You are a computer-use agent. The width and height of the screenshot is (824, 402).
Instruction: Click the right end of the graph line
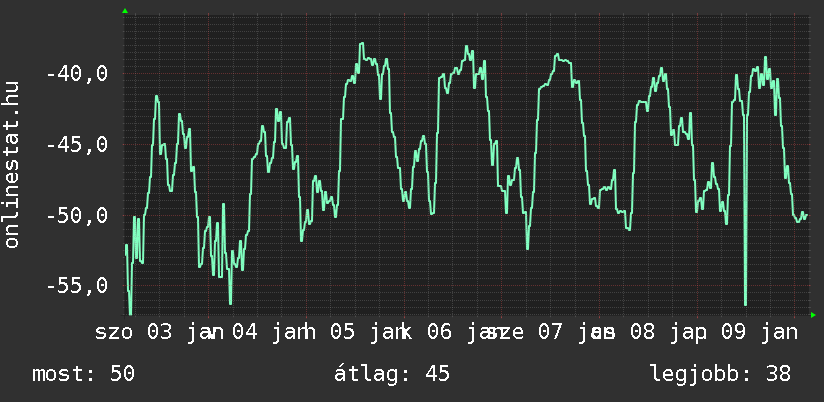(806, 214)
